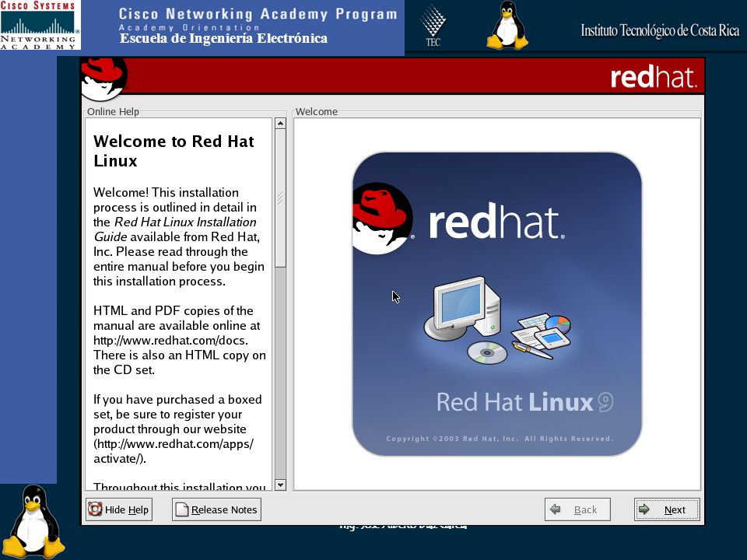Click the "(http://www.redhat.com/apps/" text line

click(x=174, y=444)
